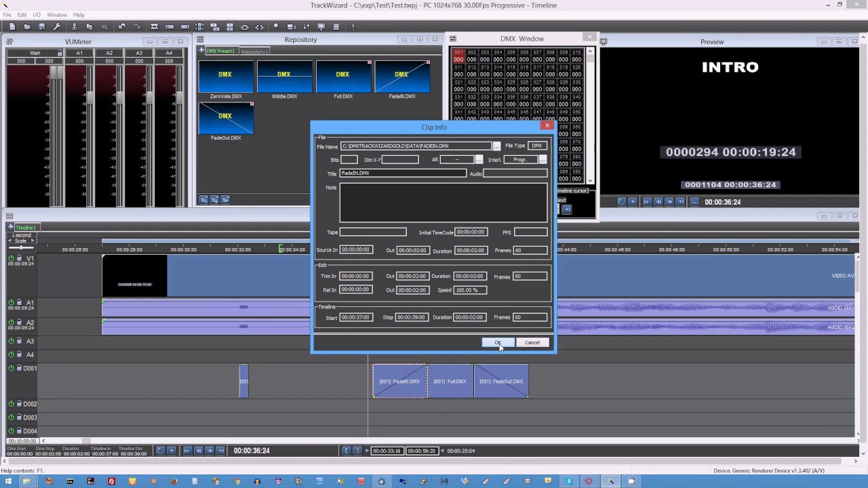Viewport: 868px width, 488px height.
Task: Go to end in timeline transport bar
Action: (220, 450)
